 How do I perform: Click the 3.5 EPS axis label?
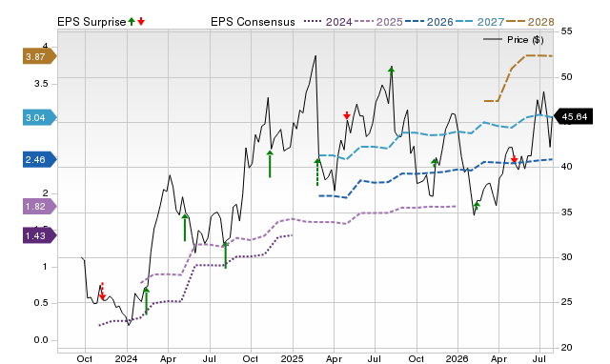tap(41, 84)
